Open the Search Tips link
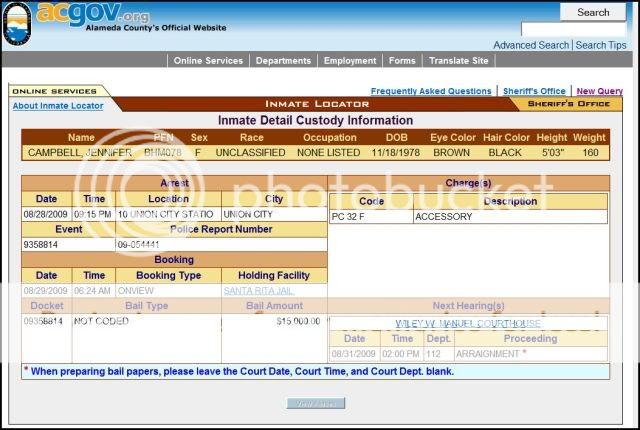Screen dimensions: 640x430 click(601, 45)
